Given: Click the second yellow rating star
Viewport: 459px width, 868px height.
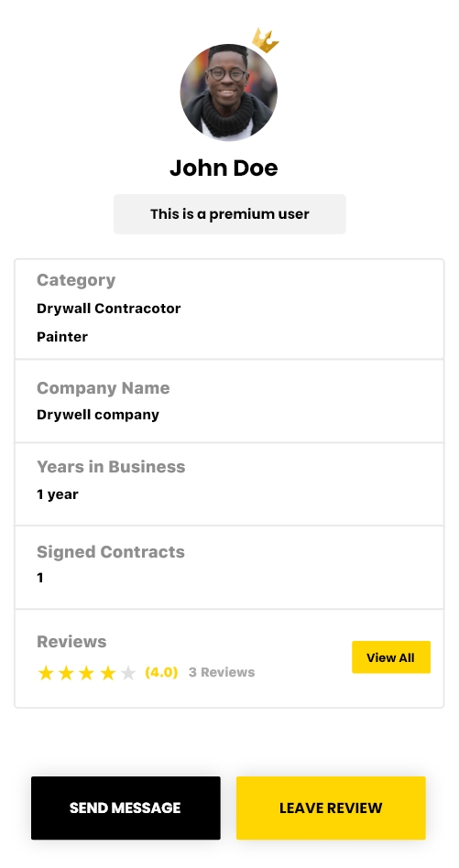Looking at the screenshot, I should coord(67,673).
